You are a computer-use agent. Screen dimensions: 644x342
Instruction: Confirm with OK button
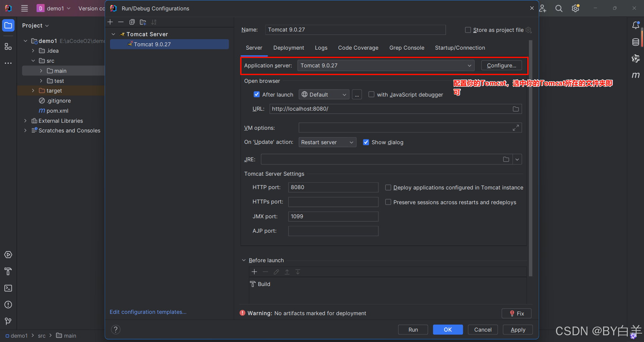click(448, 330)
